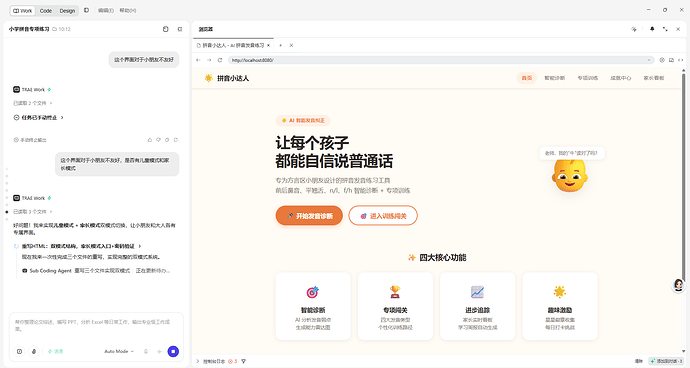Click the green sparkle optimize button

(x=55, y=351)
